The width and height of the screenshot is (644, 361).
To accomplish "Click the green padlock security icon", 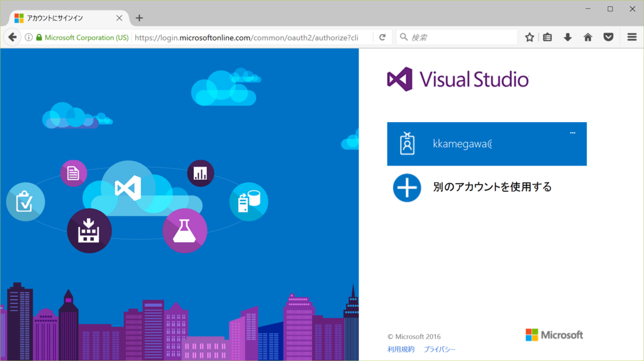I will click(39, 37).
